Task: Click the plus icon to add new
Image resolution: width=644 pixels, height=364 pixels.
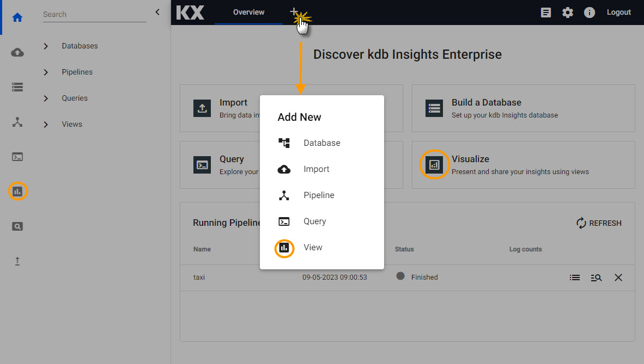Action: click(x=294, y=11)
